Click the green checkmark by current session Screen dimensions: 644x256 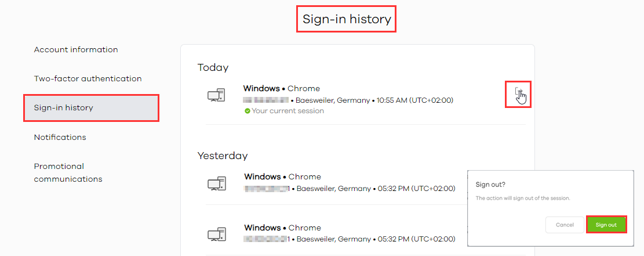[x=248, y=111]
